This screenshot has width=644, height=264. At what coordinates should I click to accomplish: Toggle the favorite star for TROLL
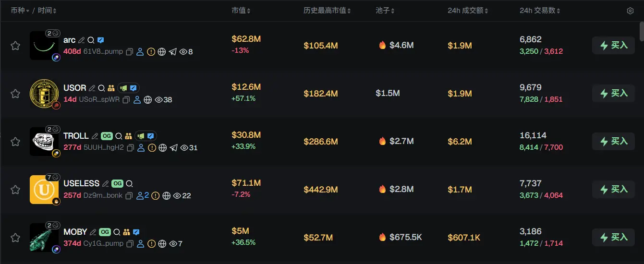(15, 142)
